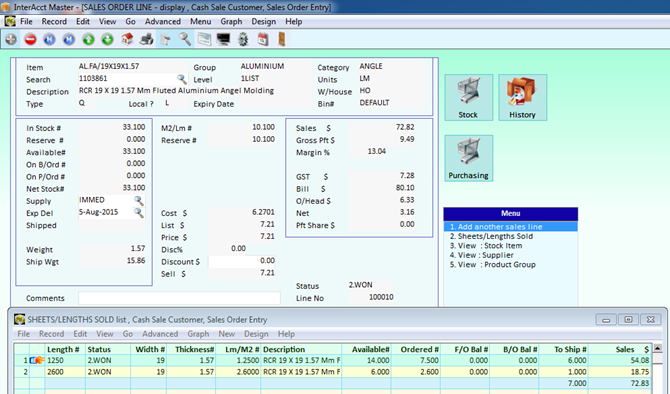The height and width of the screenshot is (394, 670).
Task: Click the 'To Ship #' column header
Action: click(563, 349)
